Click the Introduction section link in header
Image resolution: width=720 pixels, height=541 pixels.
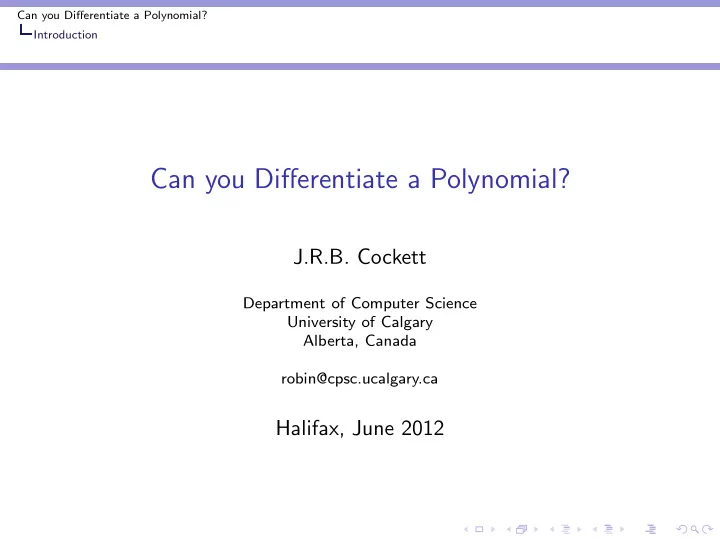click(x=65, y=35)
